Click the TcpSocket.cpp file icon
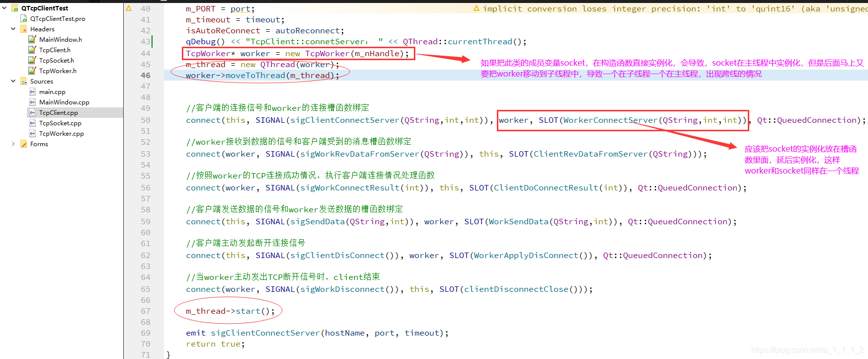 click(x=32, y=123)
